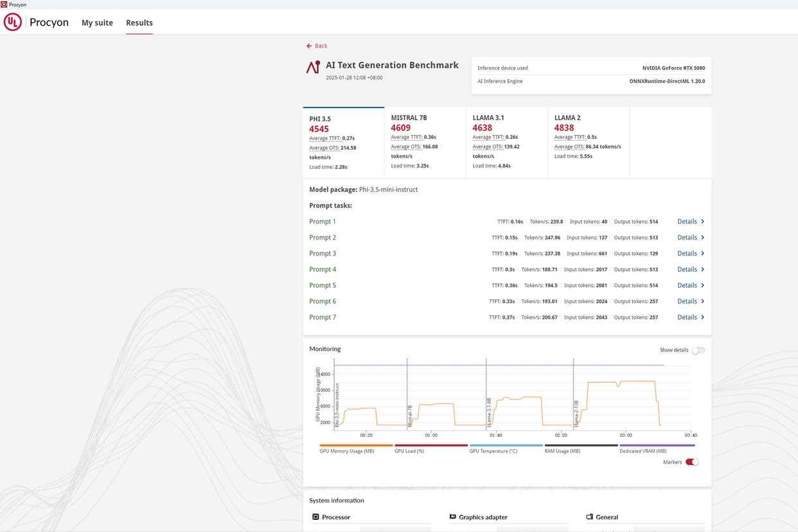798x532 pixels.
Task: Click the UL Procyon logo icon
Action: tap(13, 22)
